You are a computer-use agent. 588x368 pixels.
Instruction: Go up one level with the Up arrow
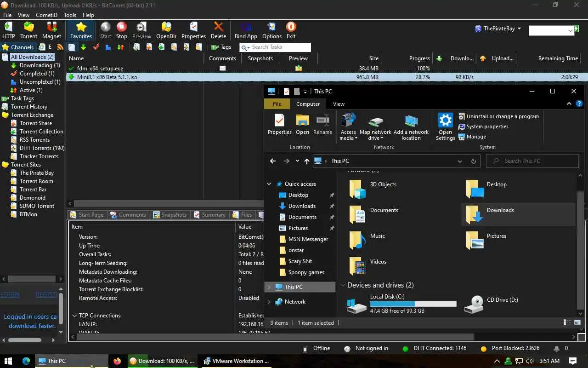click(307, 161)
